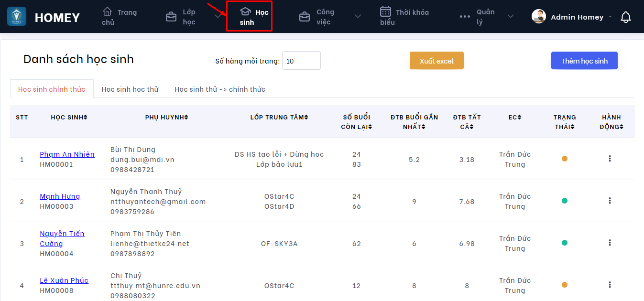This screenshot has width=644, height=301.
Task: Click the Số hàng mỗi trang input
Action: (x=301, y=61)
